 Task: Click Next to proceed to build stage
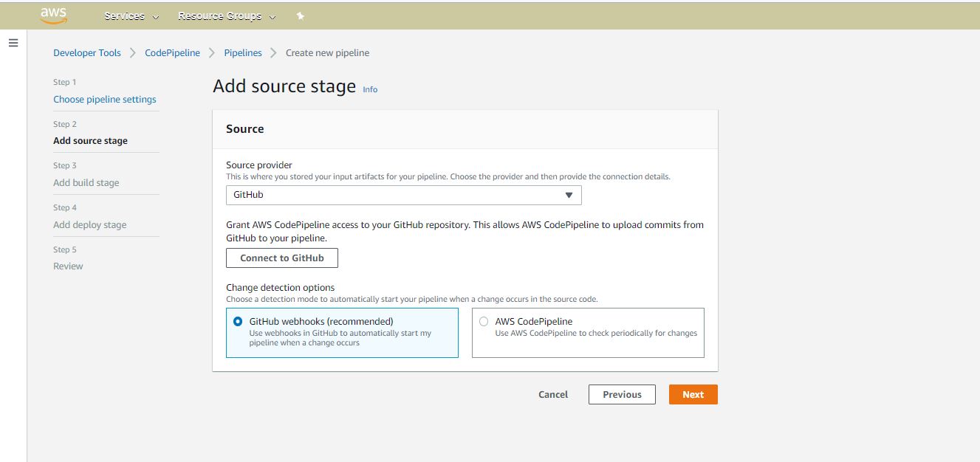692,394
